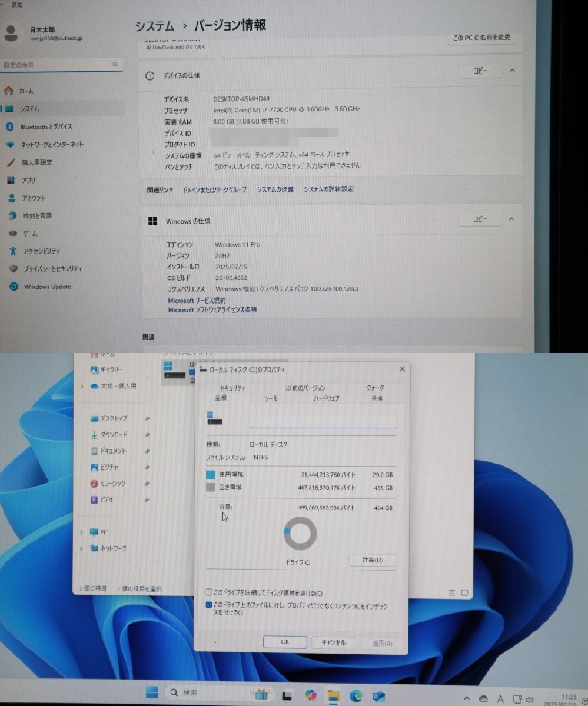588x706 pixels.
Task: Check compress this drive checkbox
Action: pyautogui.click(x=209, y=593)
